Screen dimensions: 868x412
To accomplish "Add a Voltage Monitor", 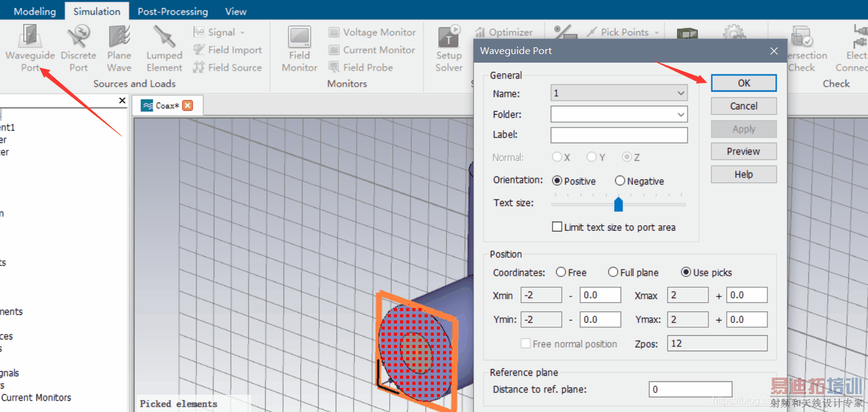I will pos(372,32).
